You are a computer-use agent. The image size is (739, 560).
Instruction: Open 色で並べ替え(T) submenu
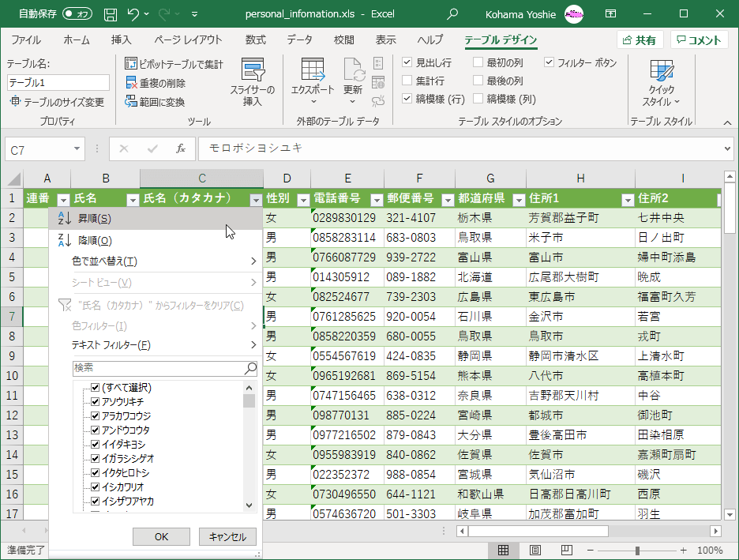(x=156, y=261)
